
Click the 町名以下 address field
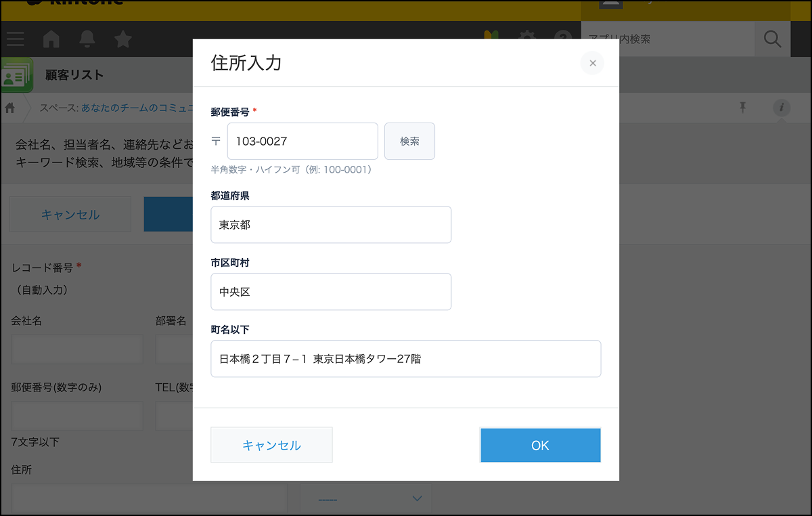pyautogui.click(x=405, y=359)
